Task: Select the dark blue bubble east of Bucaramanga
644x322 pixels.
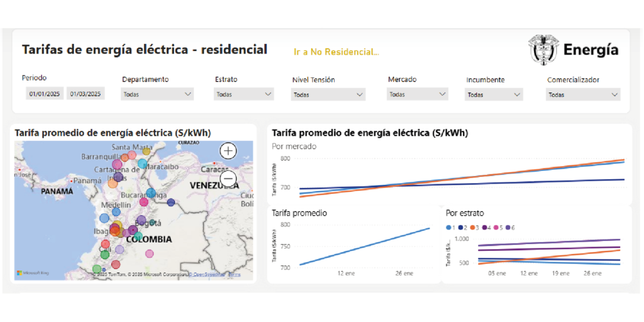Action: pyautogui.click(x=171, y=203)
